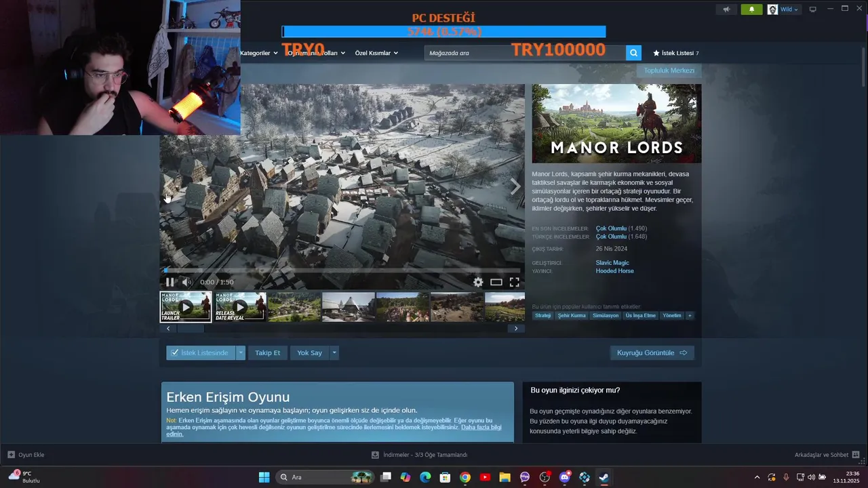Open the Kategoriler dropdown menu
Viewport: 868px width, 488px height.
(258, 53)
